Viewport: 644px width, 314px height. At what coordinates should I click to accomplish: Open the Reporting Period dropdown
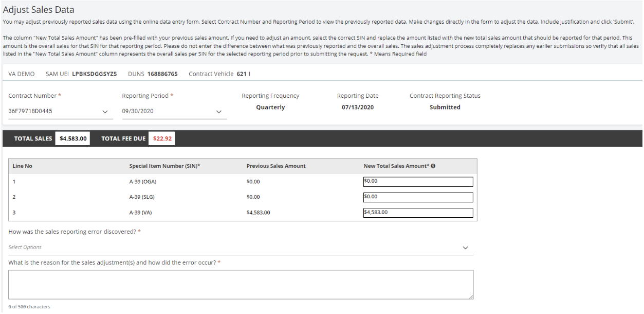click(x=174, y=111)
